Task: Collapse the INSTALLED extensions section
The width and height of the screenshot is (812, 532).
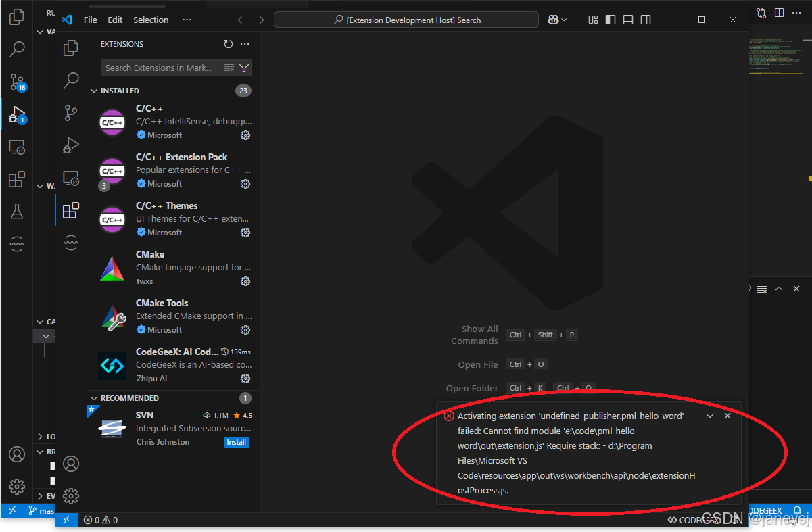Action: [95, 91]
